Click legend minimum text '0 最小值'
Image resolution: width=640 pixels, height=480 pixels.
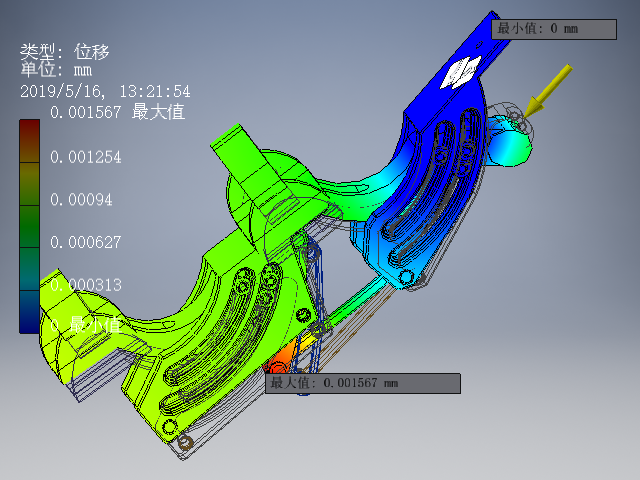click(86, 325)
